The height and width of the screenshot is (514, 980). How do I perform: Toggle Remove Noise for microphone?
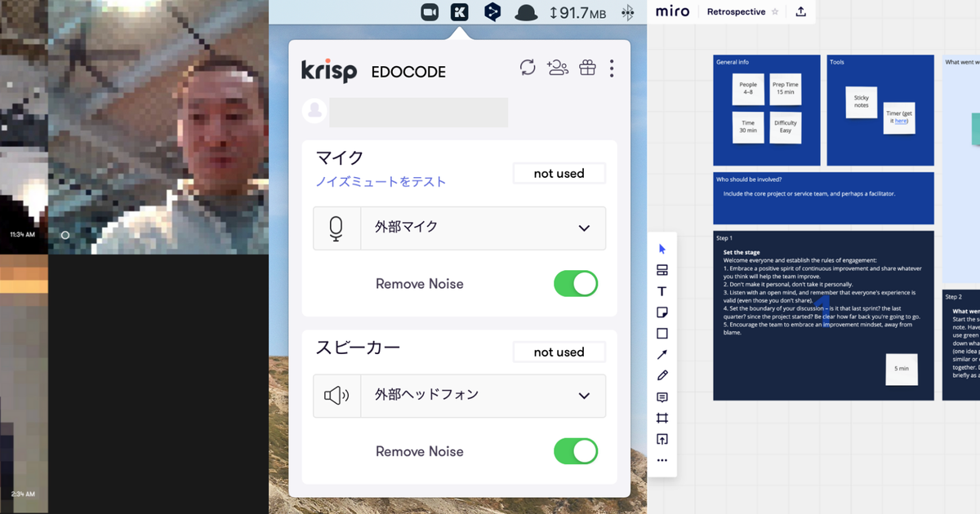click(x=576, y=284)
